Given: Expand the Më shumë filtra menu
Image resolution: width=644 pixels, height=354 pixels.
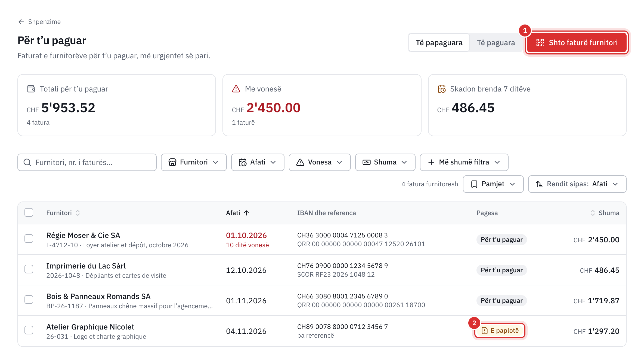Looking at the screenshot, I should (464, 162).
